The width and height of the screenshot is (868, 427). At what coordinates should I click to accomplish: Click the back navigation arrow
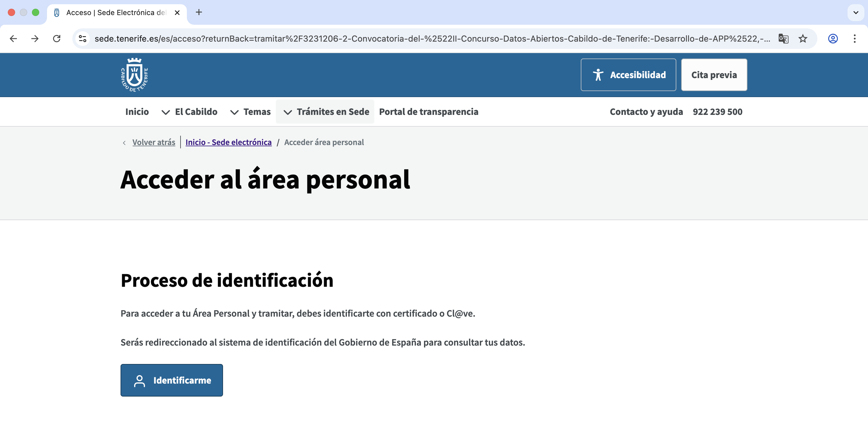point(13,38)
